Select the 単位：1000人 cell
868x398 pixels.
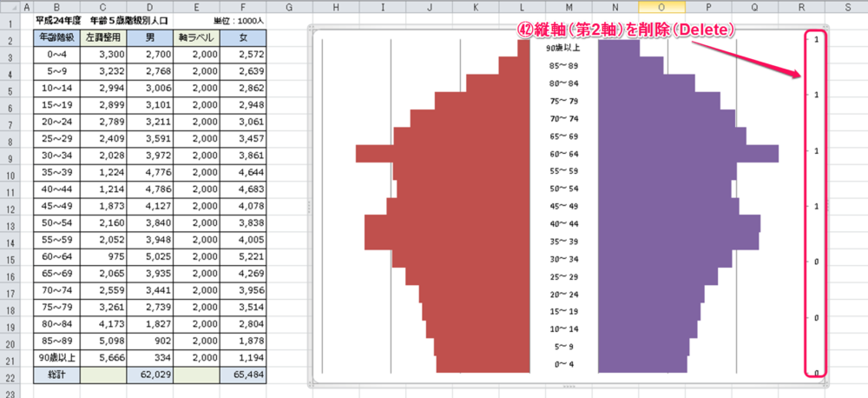click(241, 19)
